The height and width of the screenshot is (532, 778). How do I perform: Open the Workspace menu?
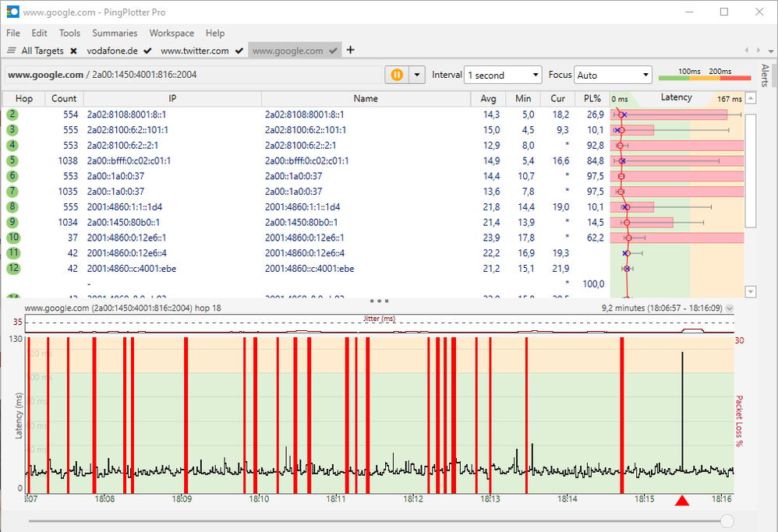click(172, 33)
